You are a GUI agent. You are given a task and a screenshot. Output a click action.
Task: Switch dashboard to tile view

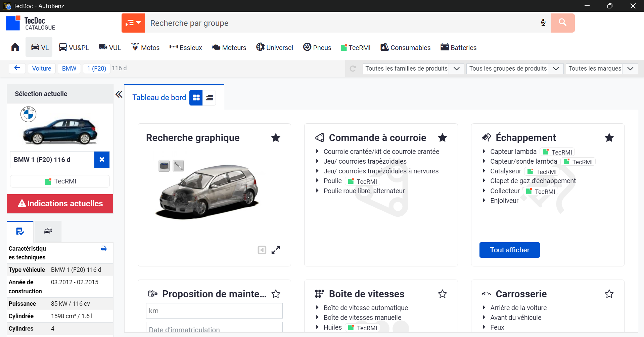[x=196, y=97]
